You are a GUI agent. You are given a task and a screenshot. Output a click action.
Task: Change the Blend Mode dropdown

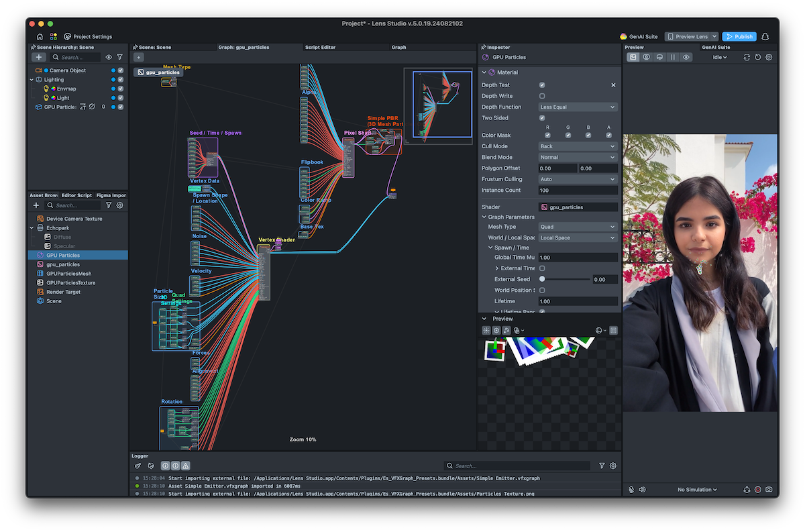[x=577, y=157]
